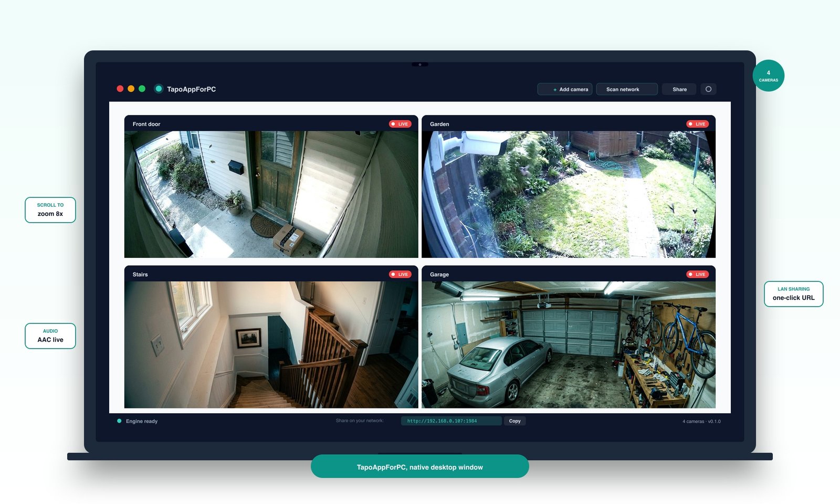Viewport: 840px width, 504px height.
Task: Click the Garden camera title
Action: click(439, 124)
